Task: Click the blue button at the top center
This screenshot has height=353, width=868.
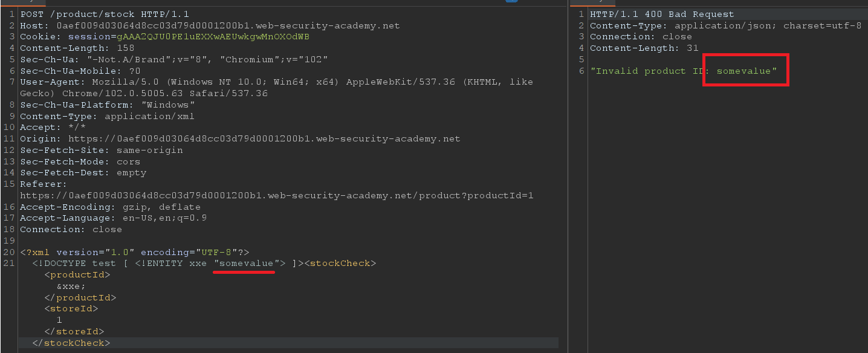Action: click(x=511, y=2)
